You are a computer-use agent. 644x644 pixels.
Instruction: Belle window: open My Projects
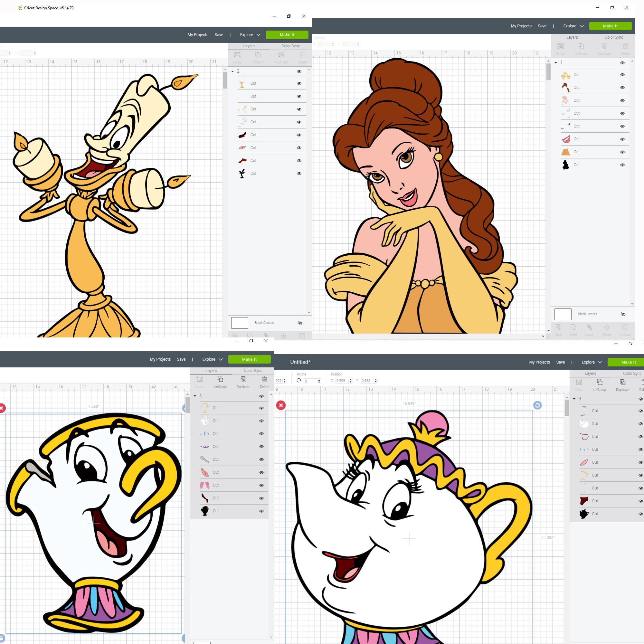coord(521,26)
